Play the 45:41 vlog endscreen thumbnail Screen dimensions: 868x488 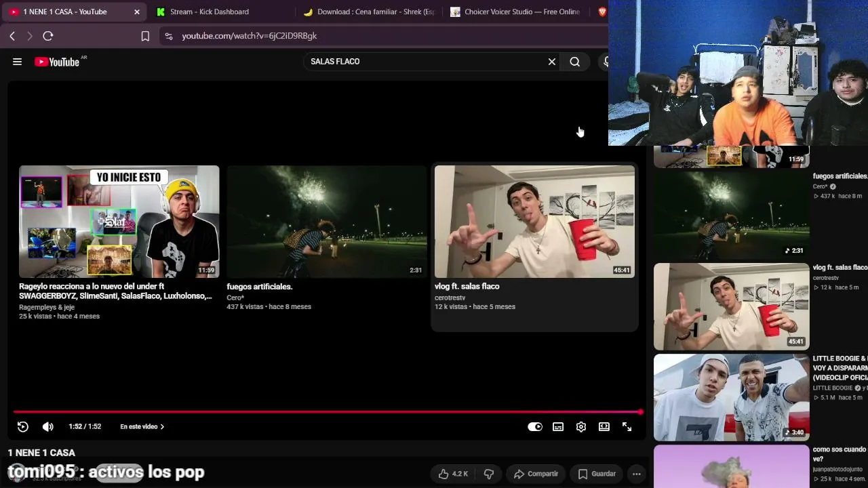click(535, 222)
